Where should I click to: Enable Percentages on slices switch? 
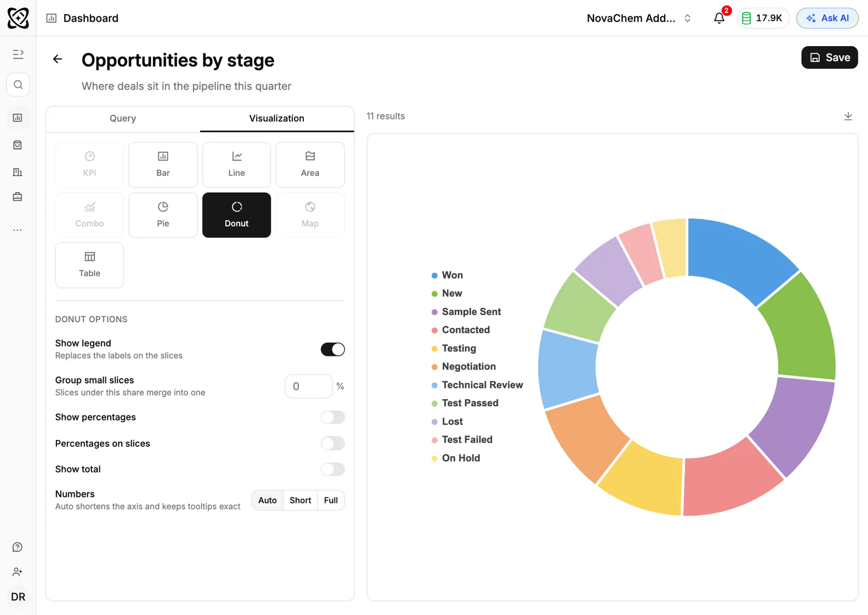pyautogui.click(x=333, y=443)
